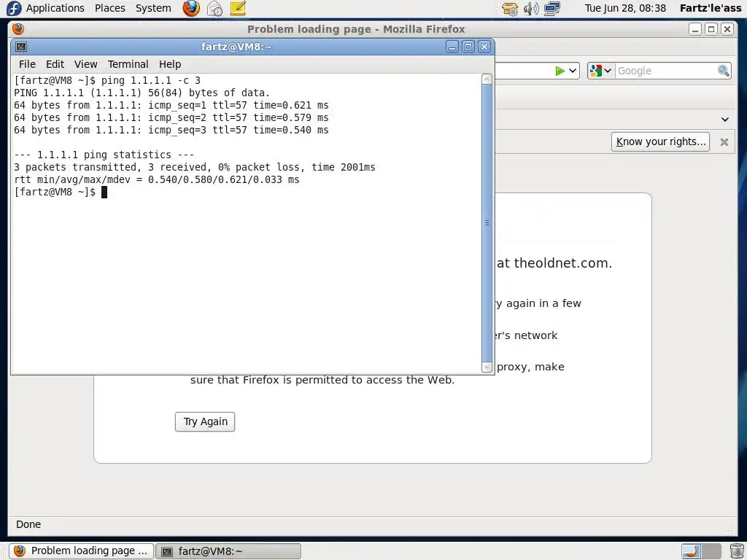
Task: Open the System menu
Action: click(153, 8)
